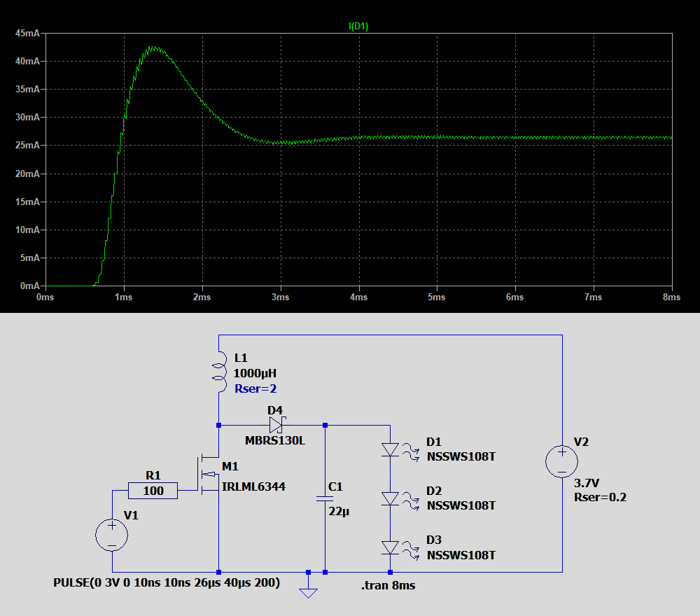
Task: Click the L1 reference designator label
Action: pos(241,358)
